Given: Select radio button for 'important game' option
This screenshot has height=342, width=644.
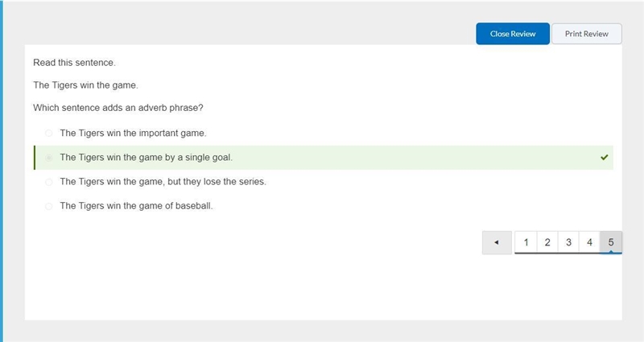Looking at the screenshot, I should point(49,133).
